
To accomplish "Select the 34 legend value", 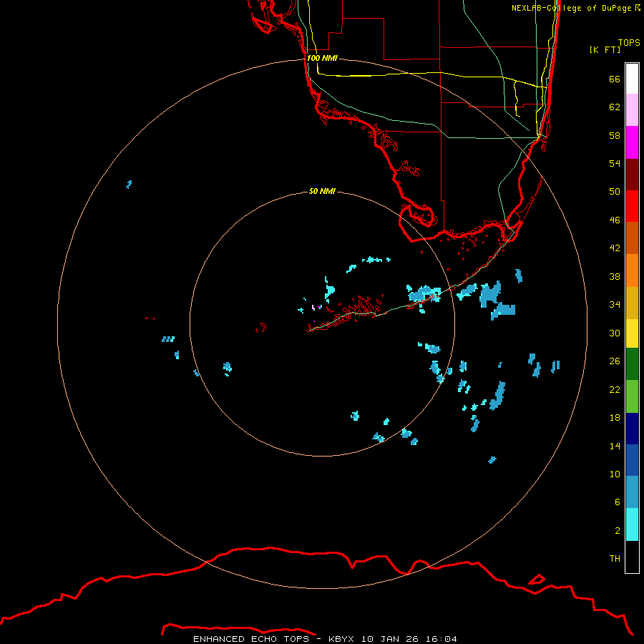I will [615, 304].
